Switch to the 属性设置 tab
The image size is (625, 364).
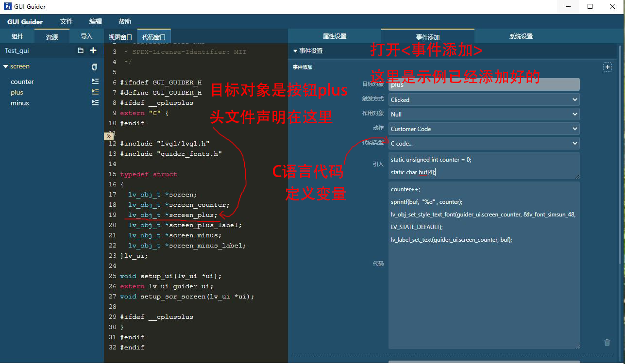click(x=335, y=36)
